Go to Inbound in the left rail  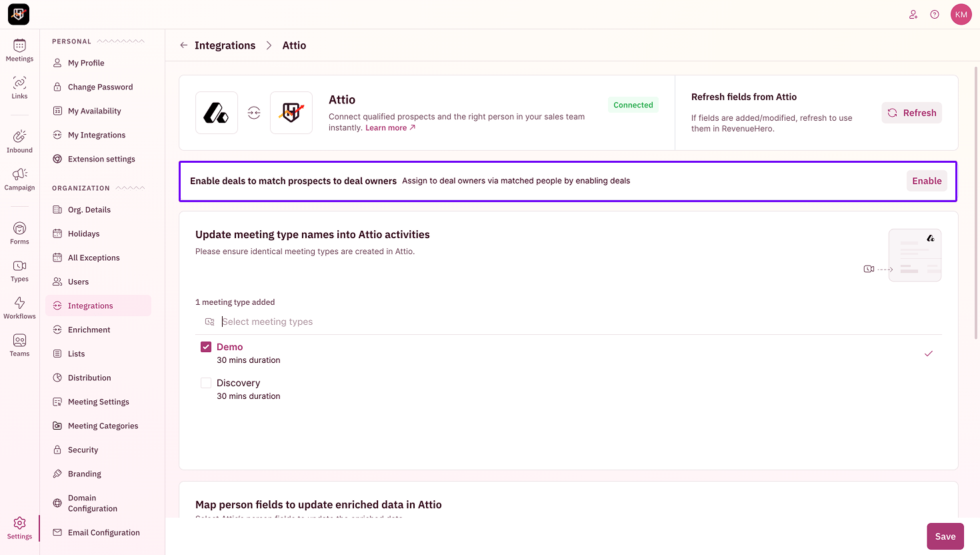coord(19,141)
